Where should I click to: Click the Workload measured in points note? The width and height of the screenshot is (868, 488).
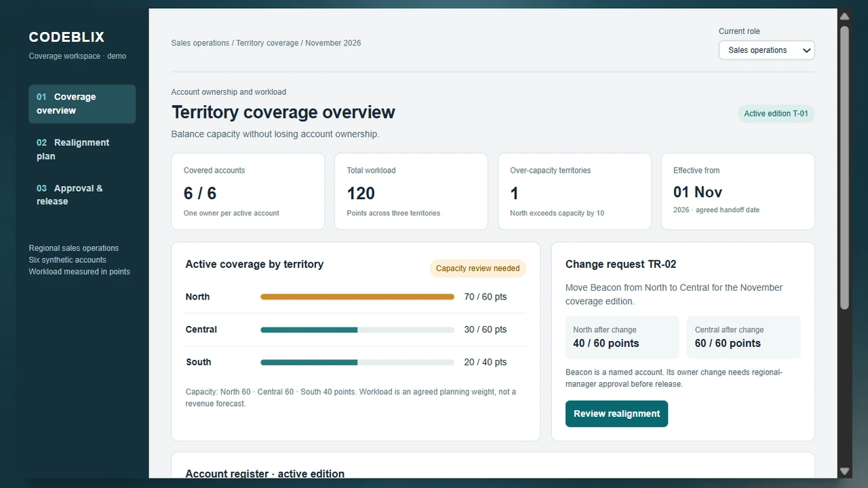(79, 272)
